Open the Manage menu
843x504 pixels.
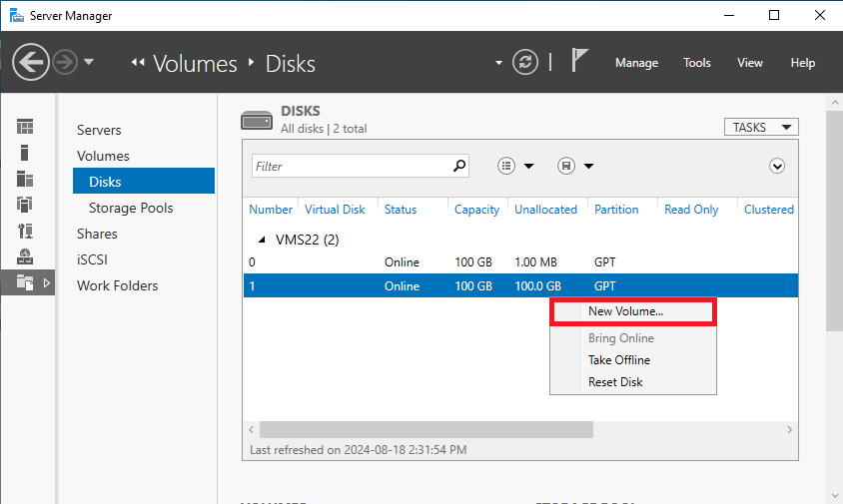pyautogui.click(x=636, y=63)
